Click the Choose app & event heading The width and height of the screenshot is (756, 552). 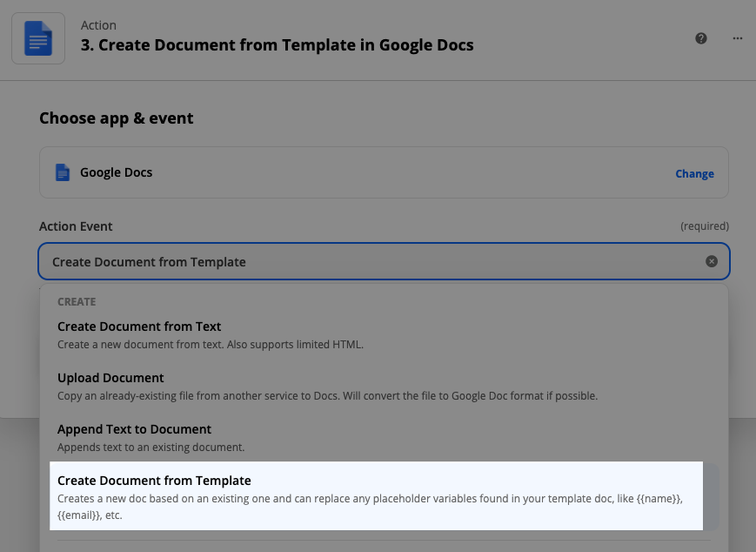(x=117, y=118)
